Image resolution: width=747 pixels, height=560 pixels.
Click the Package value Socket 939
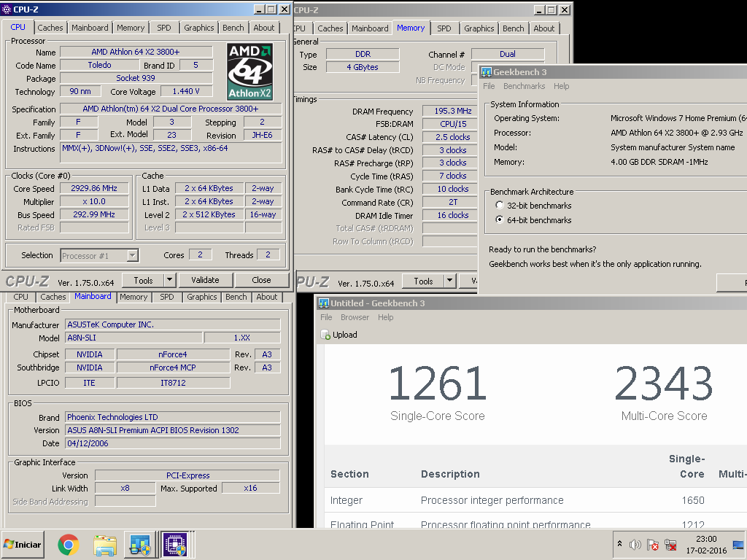[x=136, y=78]
